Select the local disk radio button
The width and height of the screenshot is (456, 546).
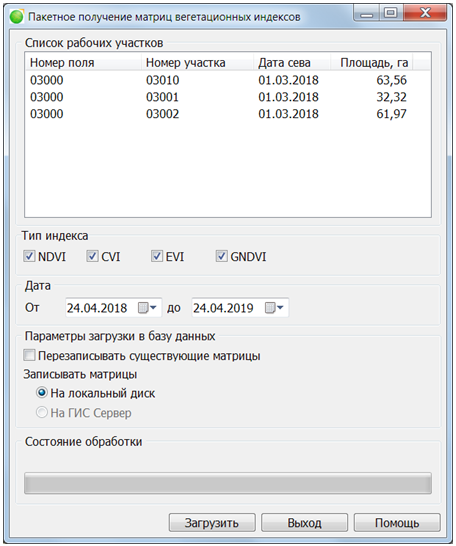pos(41,393)
